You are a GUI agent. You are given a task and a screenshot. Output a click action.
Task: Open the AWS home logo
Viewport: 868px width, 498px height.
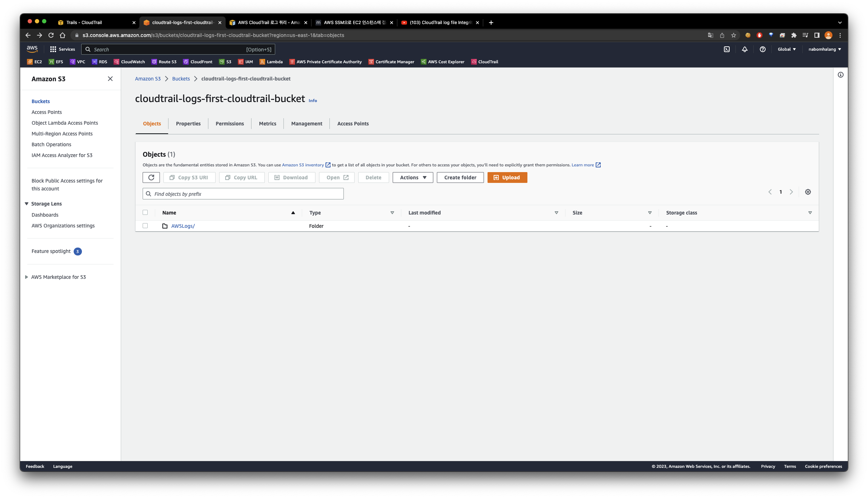[x=32, y=49]
